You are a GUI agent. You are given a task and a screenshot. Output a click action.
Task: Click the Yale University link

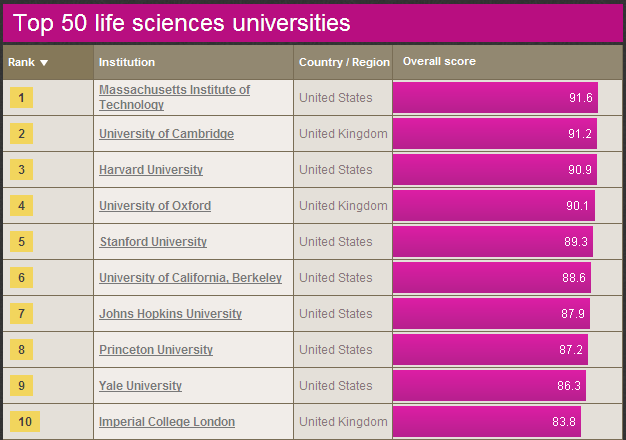click(x=139, y=386)
